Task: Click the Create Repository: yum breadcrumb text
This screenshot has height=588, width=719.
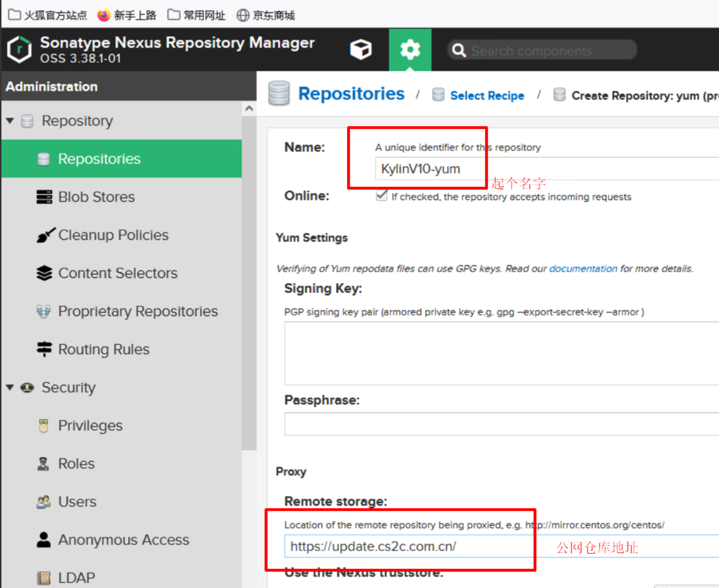Action: point(645,95)
